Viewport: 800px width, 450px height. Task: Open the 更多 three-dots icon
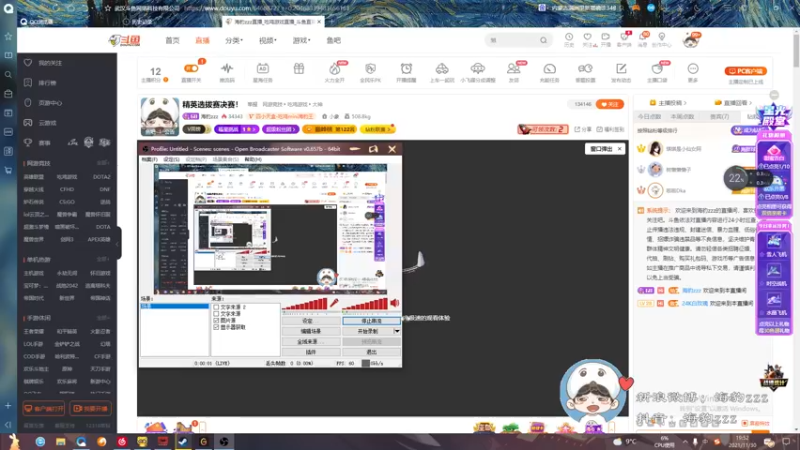tap(693, 68)
